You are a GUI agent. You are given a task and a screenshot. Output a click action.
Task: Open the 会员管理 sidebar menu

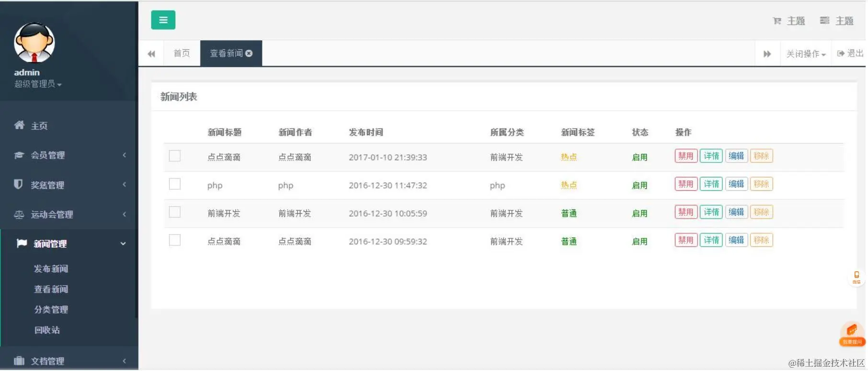pos(69,155)
